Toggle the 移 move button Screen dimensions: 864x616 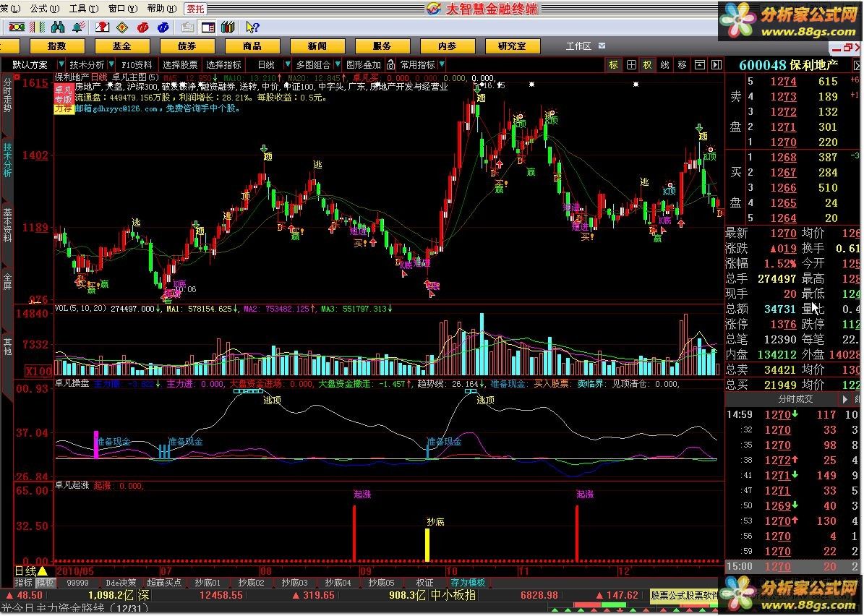(x=683, y=64)
